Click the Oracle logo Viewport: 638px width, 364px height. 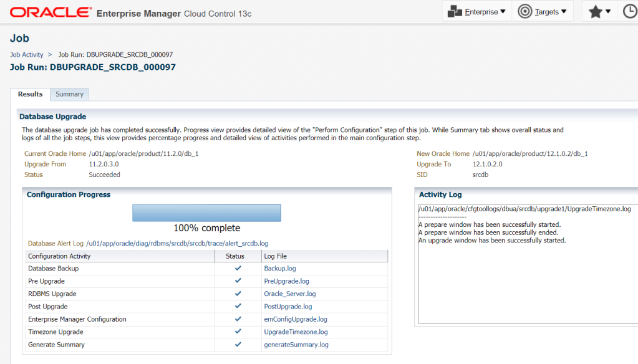[51, 12]
